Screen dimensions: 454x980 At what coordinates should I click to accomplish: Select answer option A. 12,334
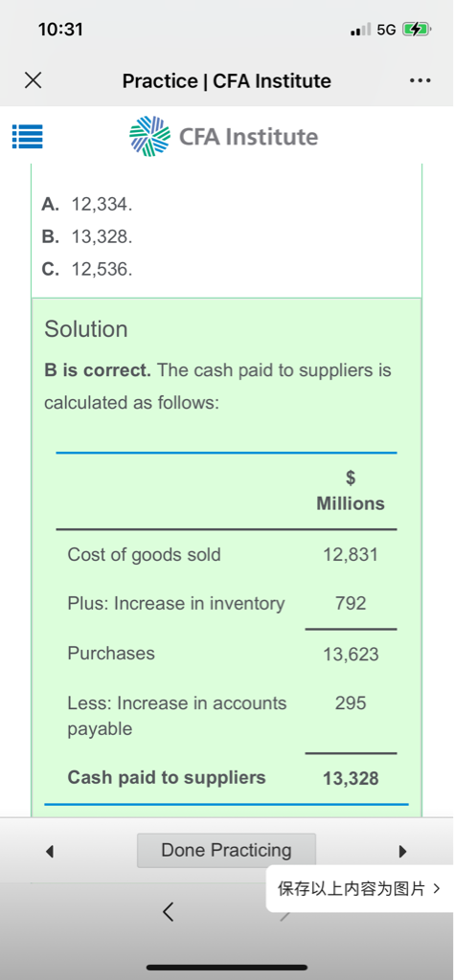[87, 204]
